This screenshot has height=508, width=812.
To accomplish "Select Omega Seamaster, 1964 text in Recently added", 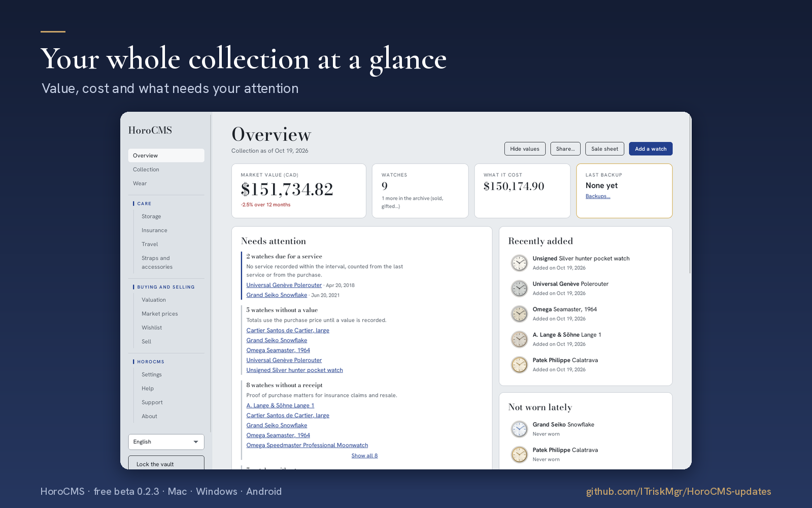I will click(564, 309).
